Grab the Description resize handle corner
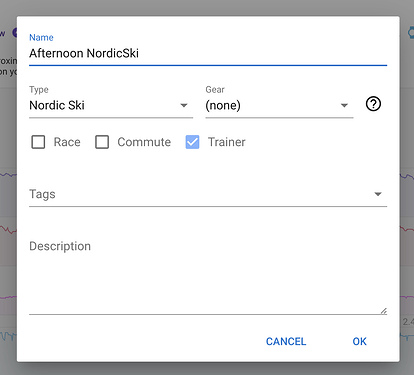Screen dimensions: 414x375 (x=384, y=311)
